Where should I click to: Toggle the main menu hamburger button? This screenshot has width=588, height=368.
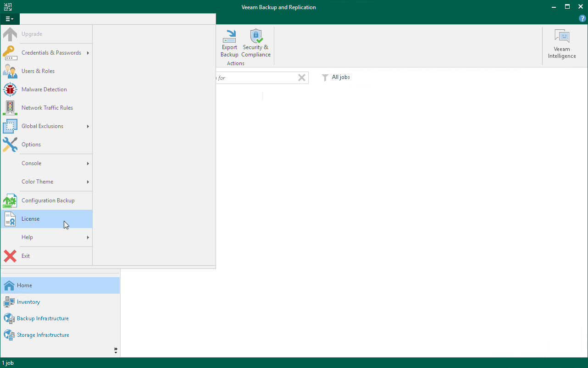(x=9, y=19)
